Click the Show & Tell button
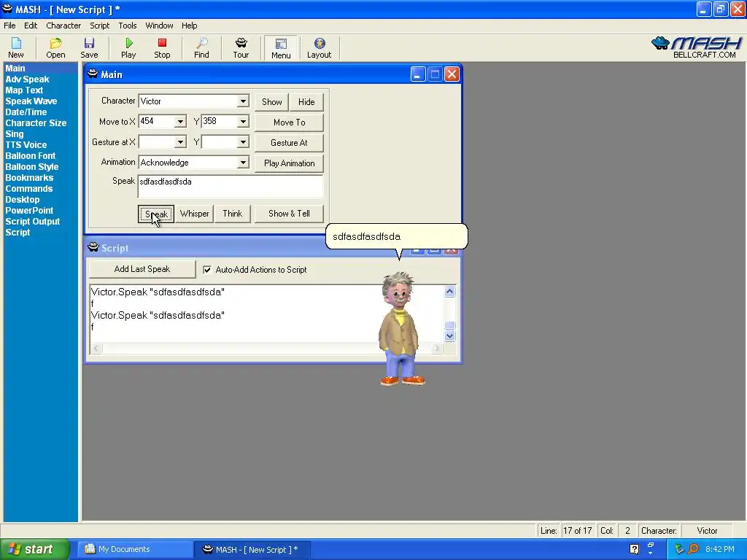This screenshot has width=747, height=560. coord(289,214)
